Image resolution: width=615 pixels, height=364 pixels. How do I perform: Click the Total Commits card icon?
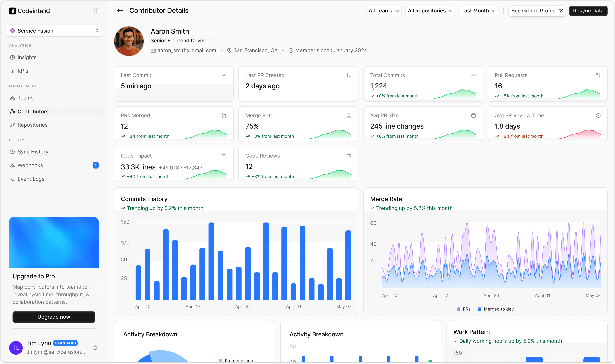pyautogui.click(x=473, y=75)
